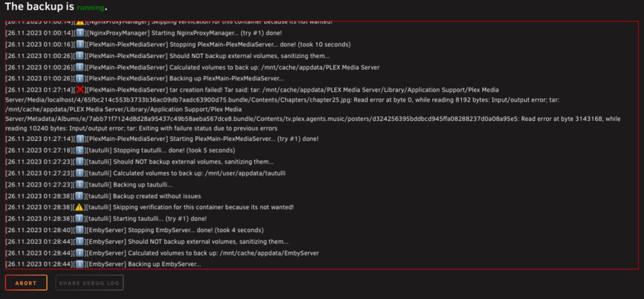Image resolution: width=644 pixels, height=299 pixels.
Task: Click info icon on NginxProxyManager starting line
Action: tap(80, 33)
